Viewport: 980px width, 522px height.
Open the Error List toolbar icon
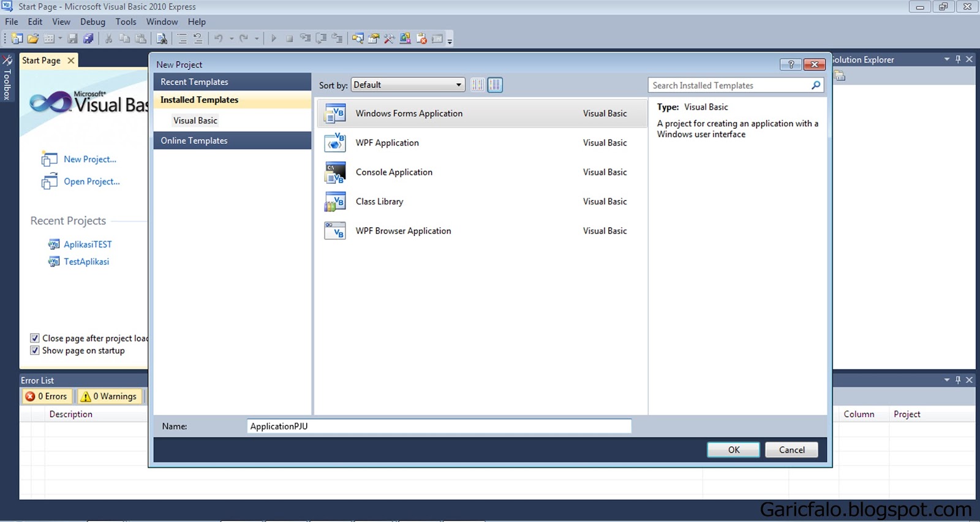click(421, 39)
